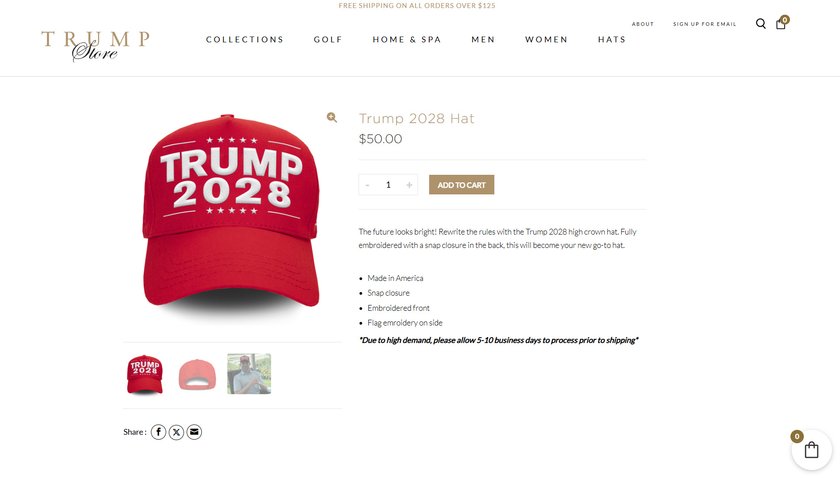Select the back-of-hat thumbnail
840x478 pixels.
[x=197, y=374]
